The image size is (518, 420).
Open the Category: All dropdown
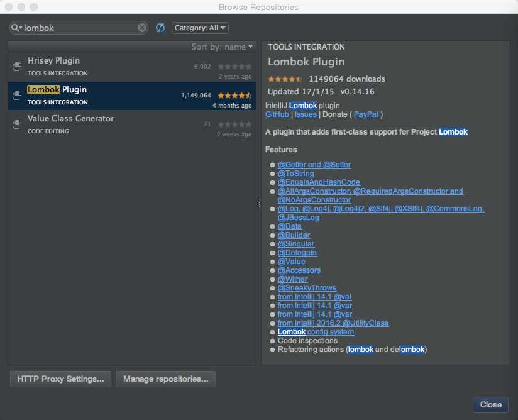coord(200,28)
